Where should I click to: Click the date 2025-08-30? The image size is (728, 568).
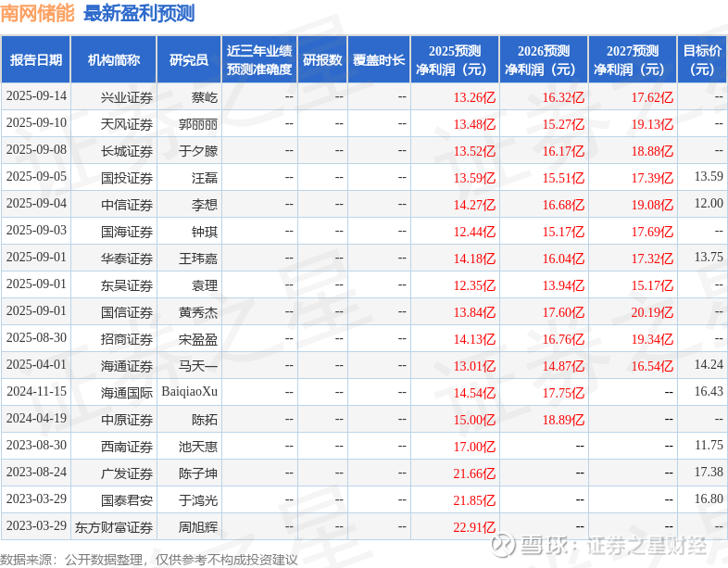click(36, 338)
